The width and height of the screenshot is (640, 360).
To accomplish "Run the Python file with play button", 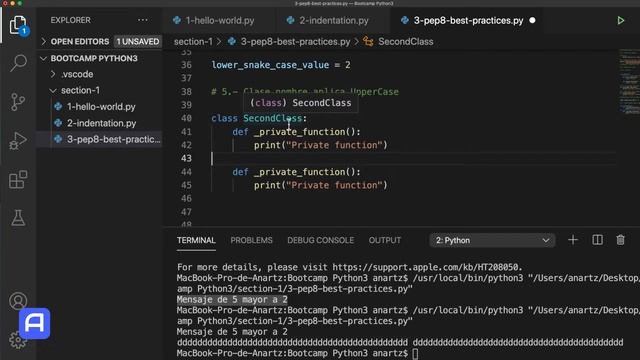I will 620,20.
